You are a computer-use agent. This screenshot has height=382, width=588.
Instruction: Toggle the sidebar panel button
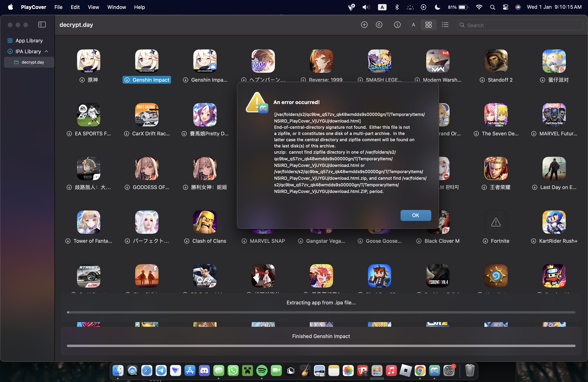[42, 25]
